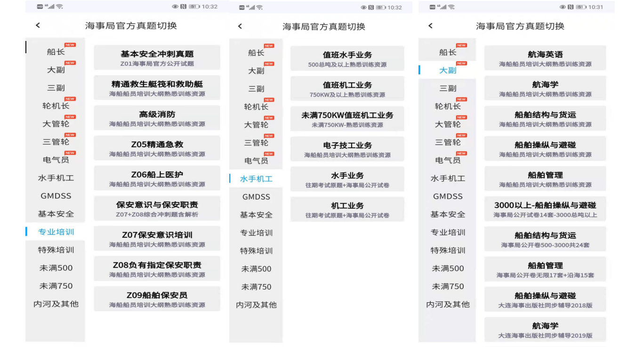Select 轮机长 tab on 专业培训 screen
This screenshot has width=644, height=347.
(56, 106)
